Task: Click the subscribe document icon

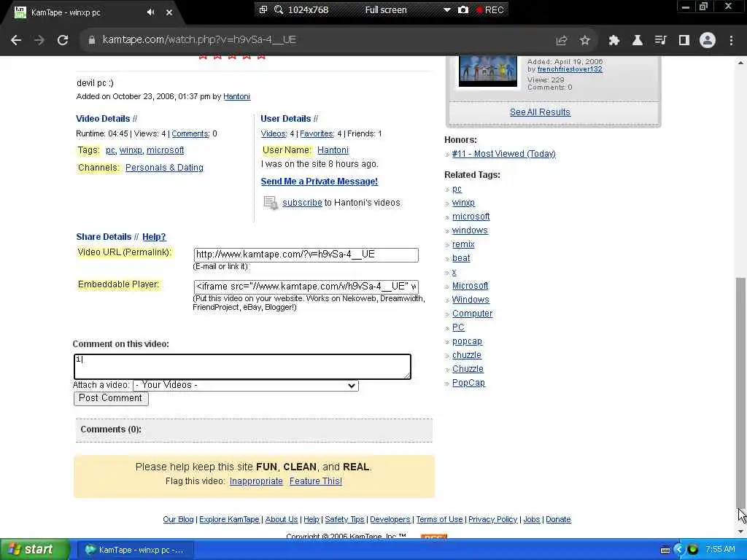Action: pyautogui.click(x=271, y=203)
